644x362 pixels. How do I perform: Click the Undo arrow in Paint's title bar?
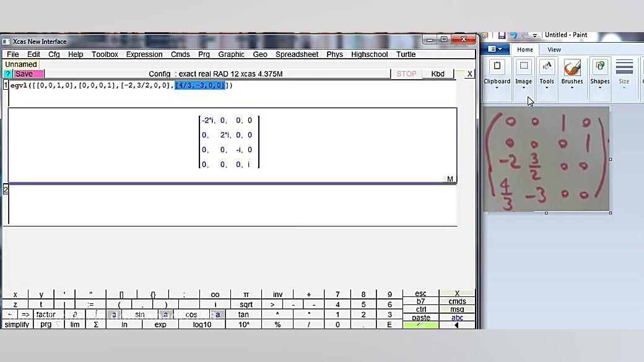tap(513, 36)
